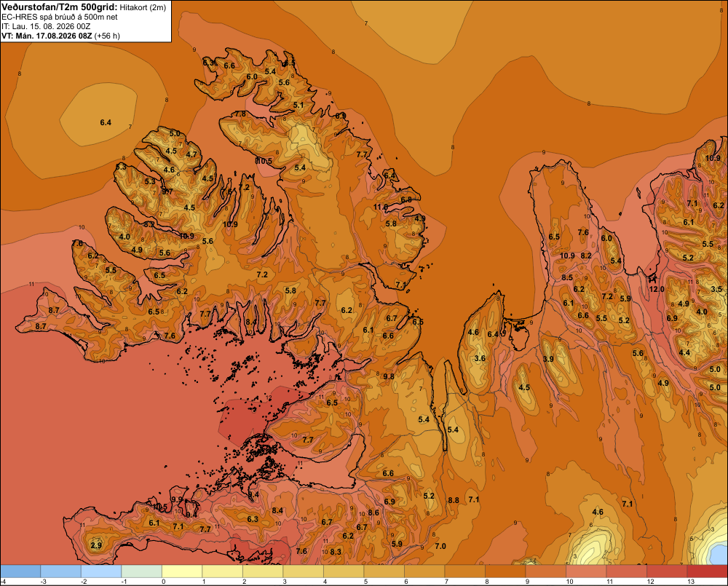Click the 7.8 temperature label

coord(240,114)
